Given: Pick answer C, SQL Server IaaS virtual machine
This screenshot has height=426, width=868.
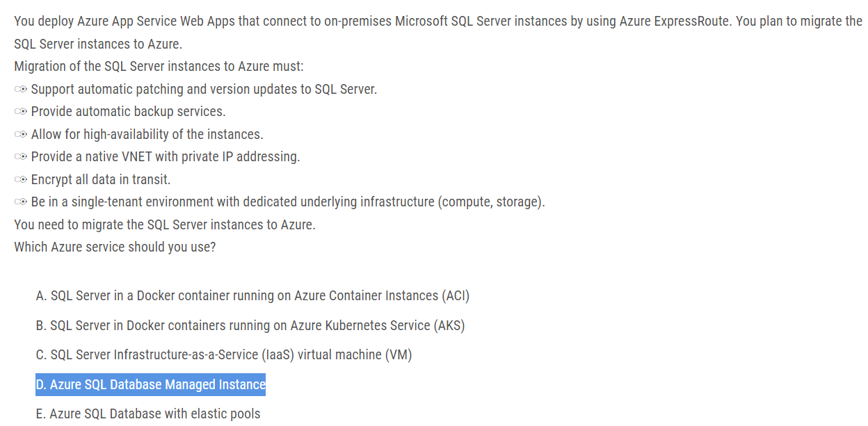Looking at the screenshot, I should (224, 355).
